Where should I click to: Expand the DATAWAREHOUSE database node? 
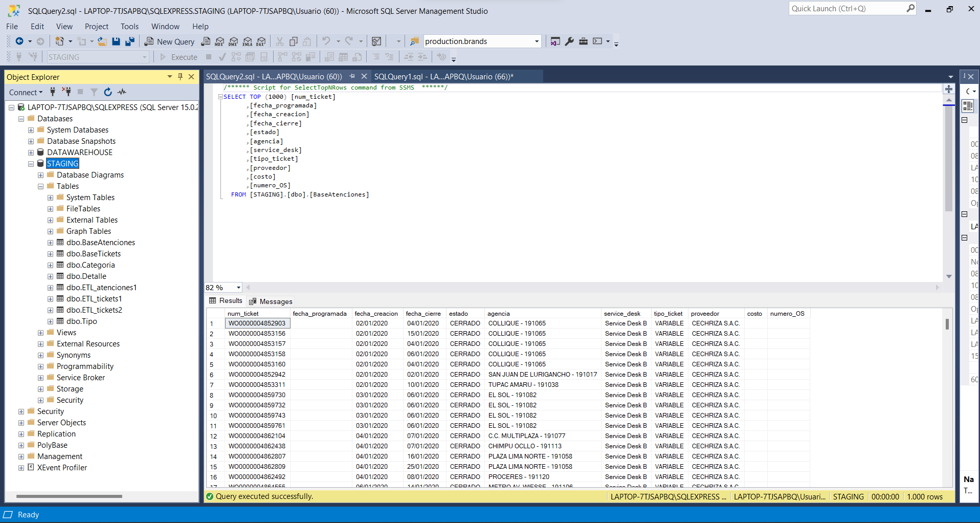pyautogui.click(x=31, y=152)
